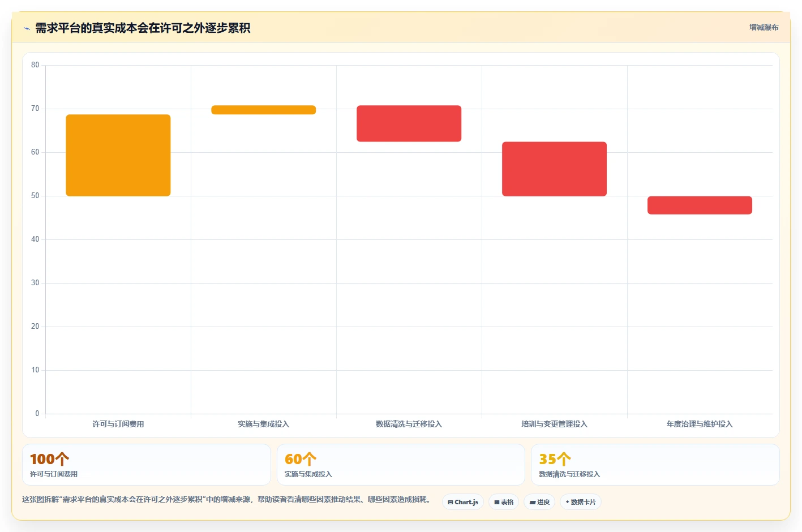Click y-axis value 50
Viewport: 802px width, 532px height.
point(35,196)
